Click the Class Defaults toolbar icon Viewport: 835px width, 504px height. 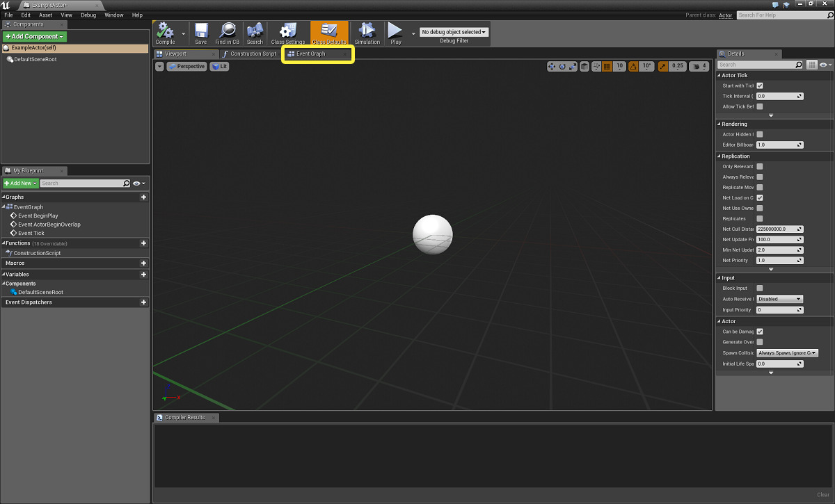328,32
